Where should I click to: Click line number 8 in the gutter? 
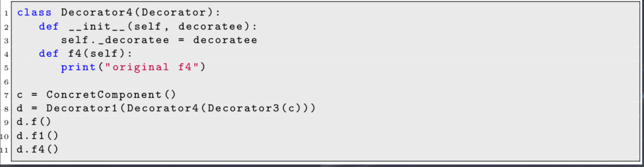(6, 109)
